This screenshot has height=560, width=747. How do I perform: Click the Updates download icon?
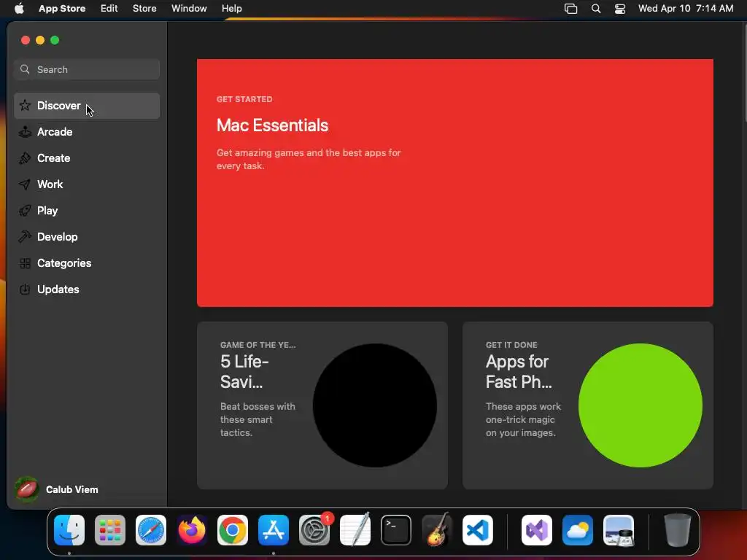click(25, 289)
